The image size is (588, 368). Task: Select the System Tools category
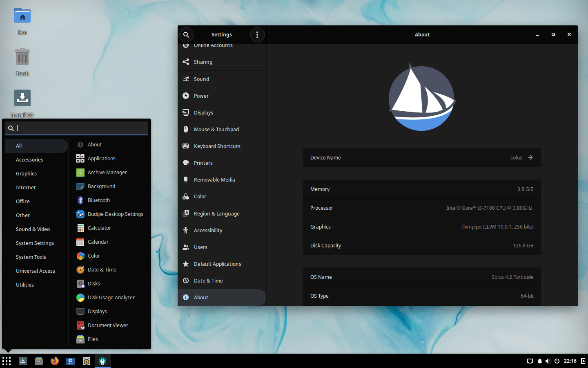36,257
